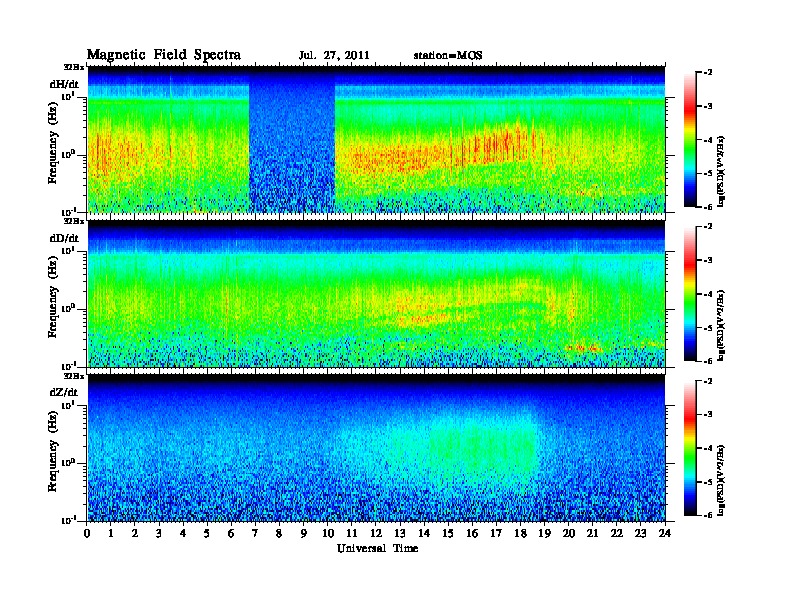The width and height of the screenshot is (792, 612).
Task: Click the color scale bar beside dH/dt panel
Action: [x=690, y=139]
